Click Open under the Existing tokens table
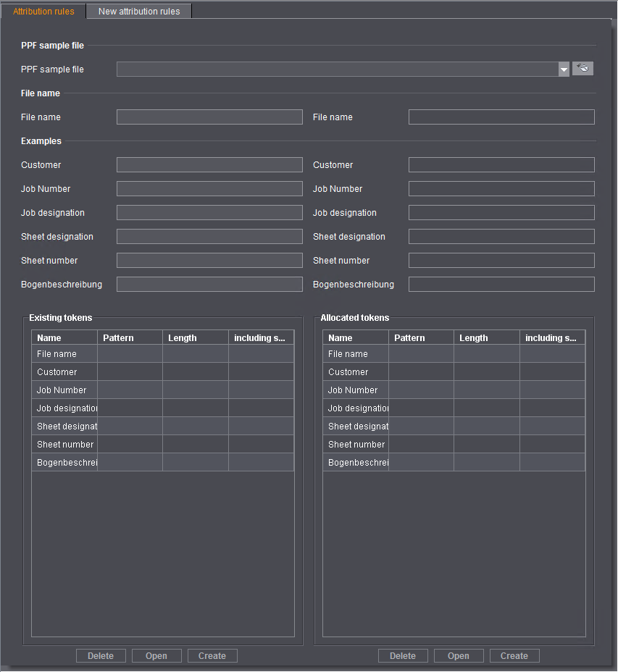 [156, 655]
